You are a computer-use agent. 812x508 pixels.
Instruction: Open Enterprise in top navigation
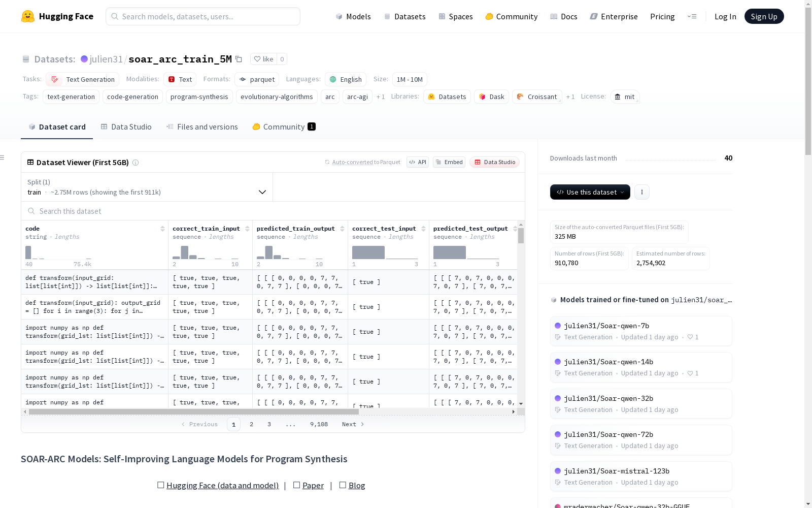[614, 16]
